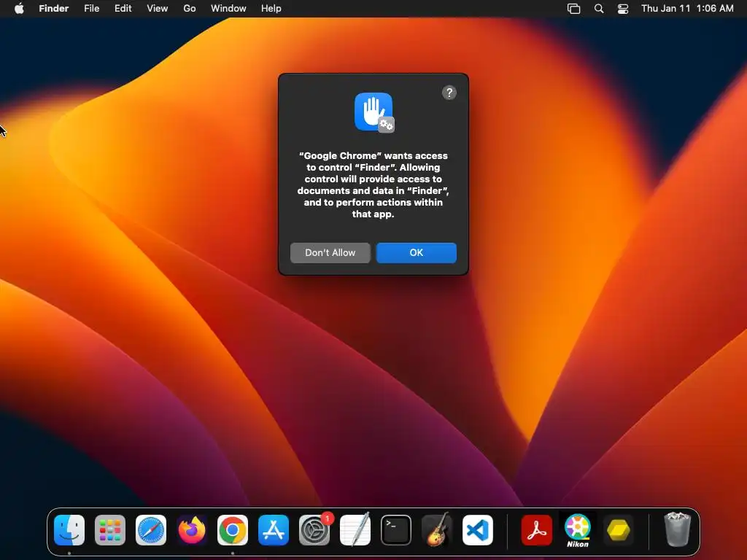
Task: Open the Edit menu
Action: click(x=123, y=9)
